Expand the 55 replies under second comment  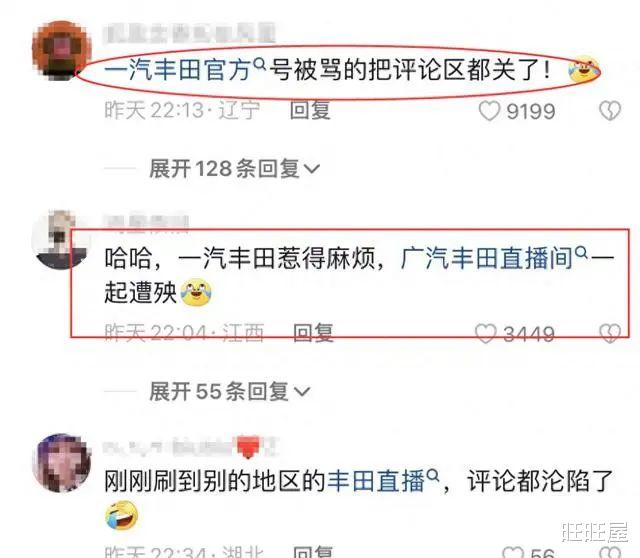pos(229,391)
